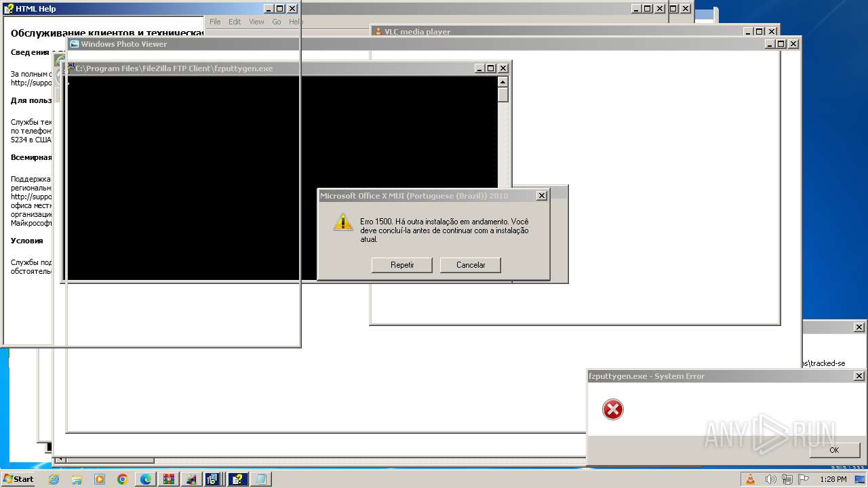The height and width of the screenshot is (488, 868).
Task: Open the Action Center flag tray icon
Action: coord(804,479)
